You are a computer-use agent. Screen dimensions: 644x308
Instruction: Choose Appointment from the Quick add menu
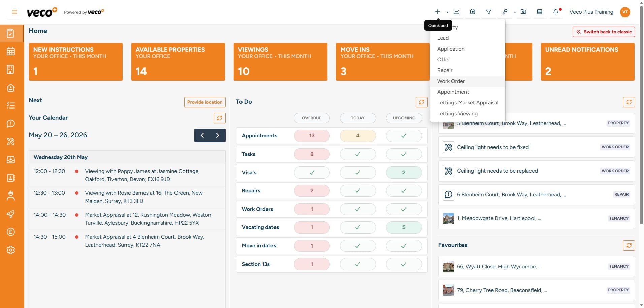[x=468, y=92]
